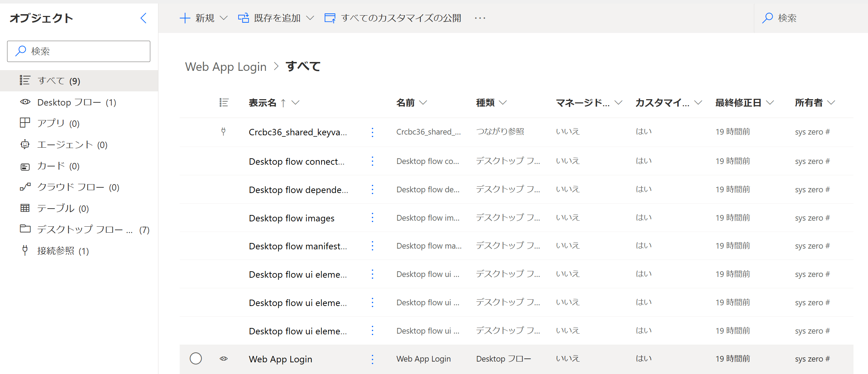868x374 pixels.
Task: Select the Web App Login row radio circle
Action: (196, 358)
